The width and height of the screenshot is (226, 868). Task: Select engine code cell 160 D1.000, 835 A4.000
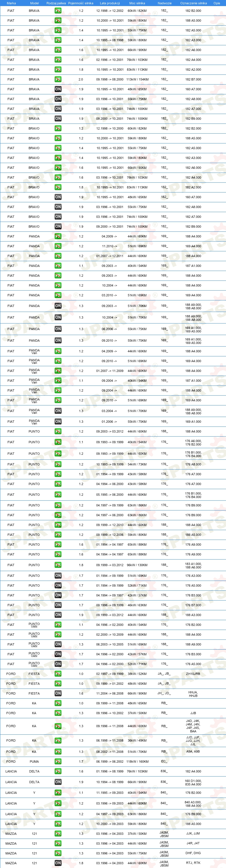[x=193, y=782]
